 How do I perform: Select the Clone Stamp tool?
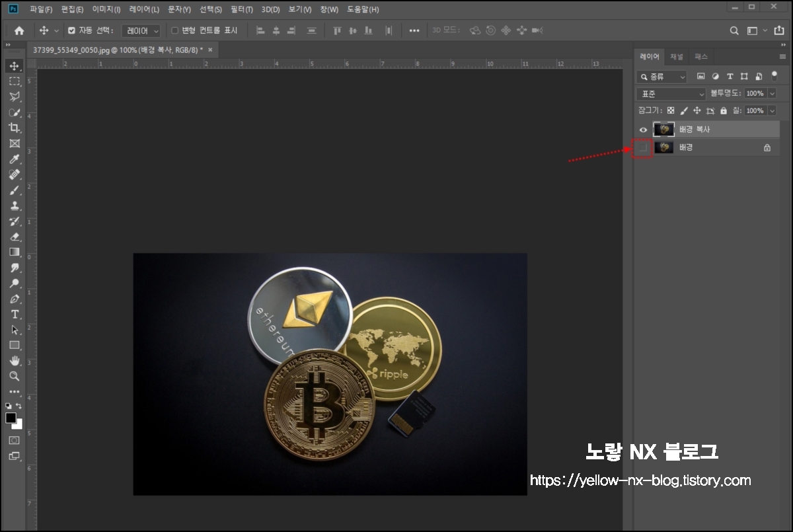click(15, 206)
